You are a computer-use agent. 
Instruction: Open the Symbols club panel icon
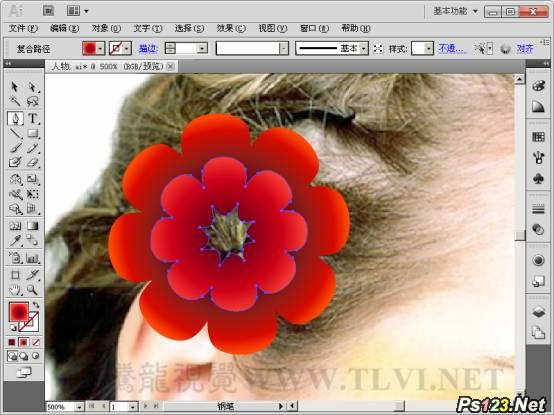(538, 179)
